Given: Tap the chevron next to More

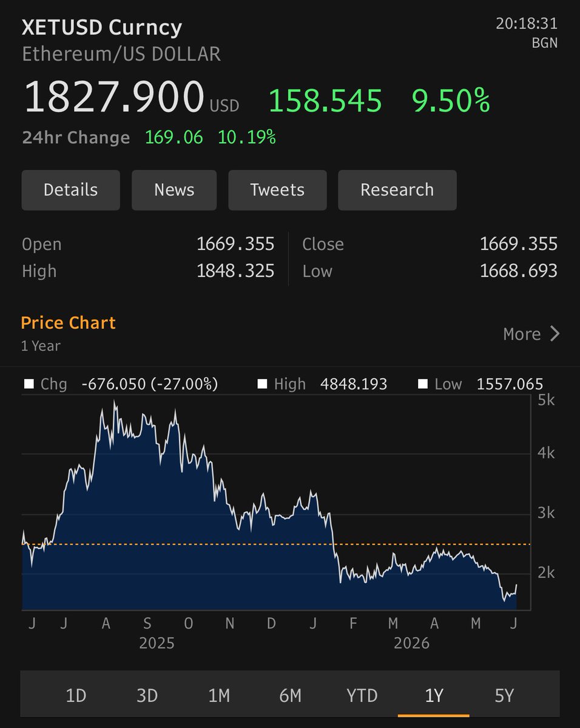Looking at the screenshot, I should click(x=555, y=334).
